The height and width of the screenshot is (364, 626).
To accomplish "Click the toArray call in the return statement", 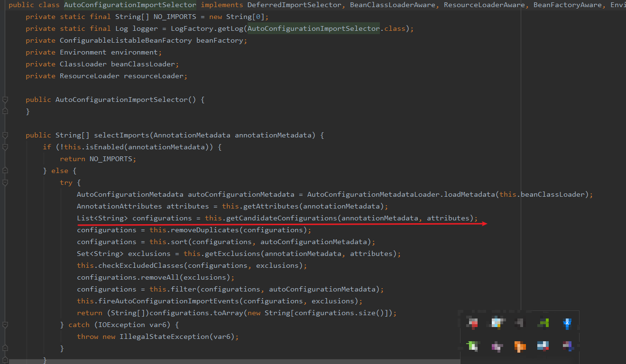I will tap(220, 313).
